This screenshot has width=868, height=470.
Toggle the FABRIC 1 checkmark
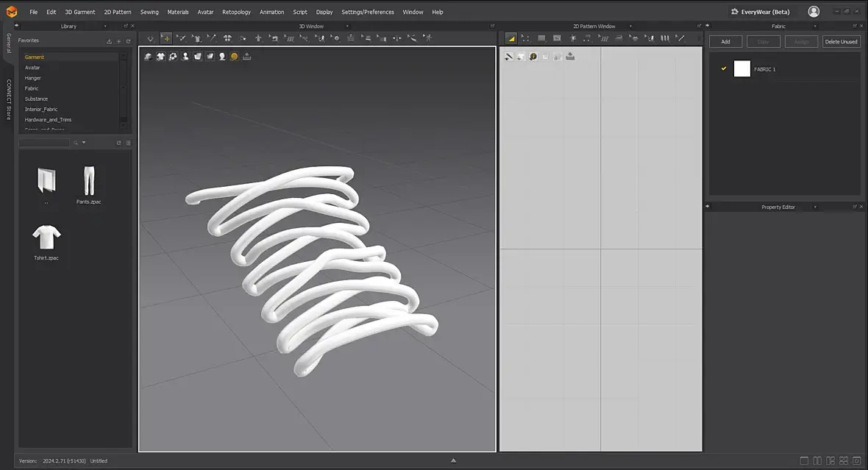coord(724,68)
